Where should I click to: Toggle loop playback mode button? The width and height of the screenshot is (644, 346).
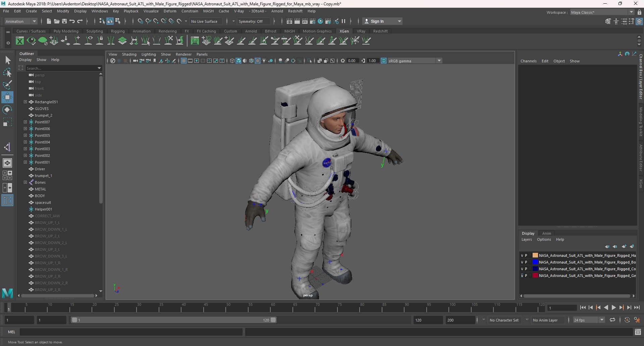coord(612,320)
